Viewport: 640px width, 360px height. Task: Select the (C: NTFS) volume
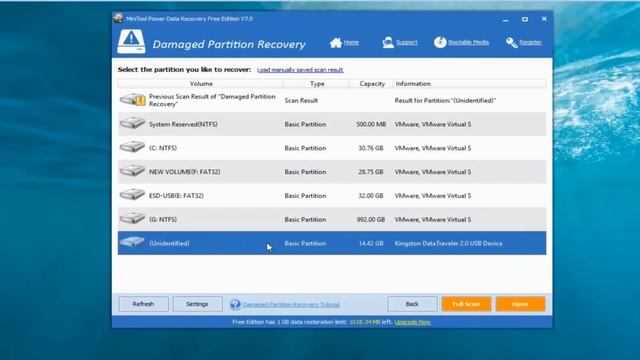pyautogui.click(x=332, y=148)
